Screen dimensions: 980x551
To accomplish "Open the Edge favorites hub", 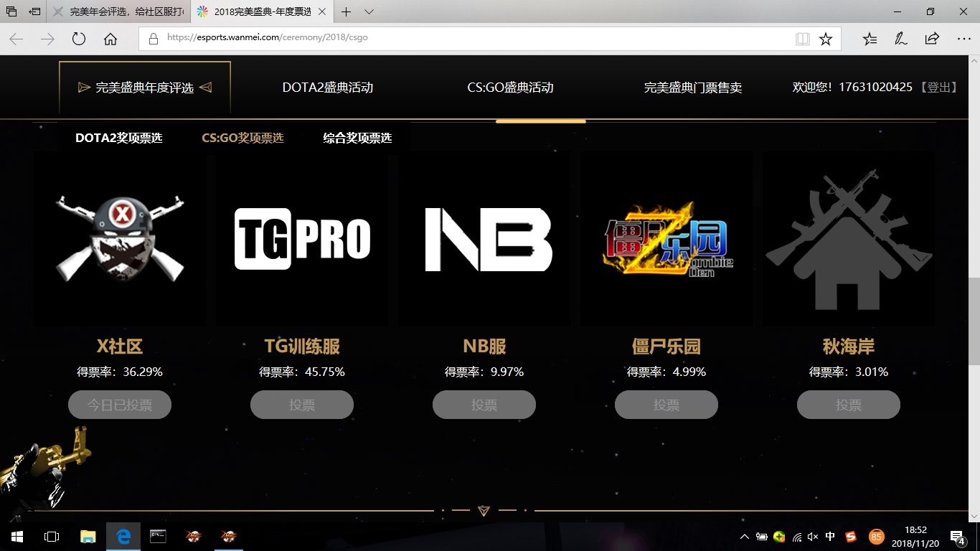I will pos(870,39).
